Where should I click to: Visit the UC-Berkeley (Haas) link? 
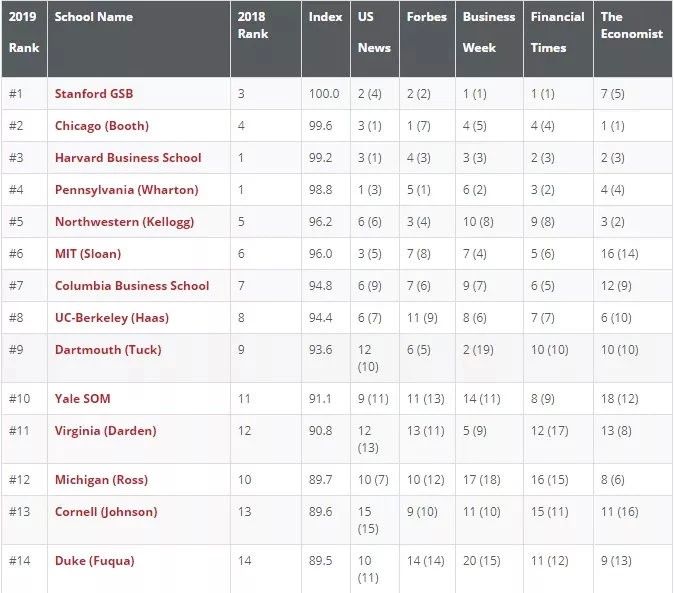point(112,317)
